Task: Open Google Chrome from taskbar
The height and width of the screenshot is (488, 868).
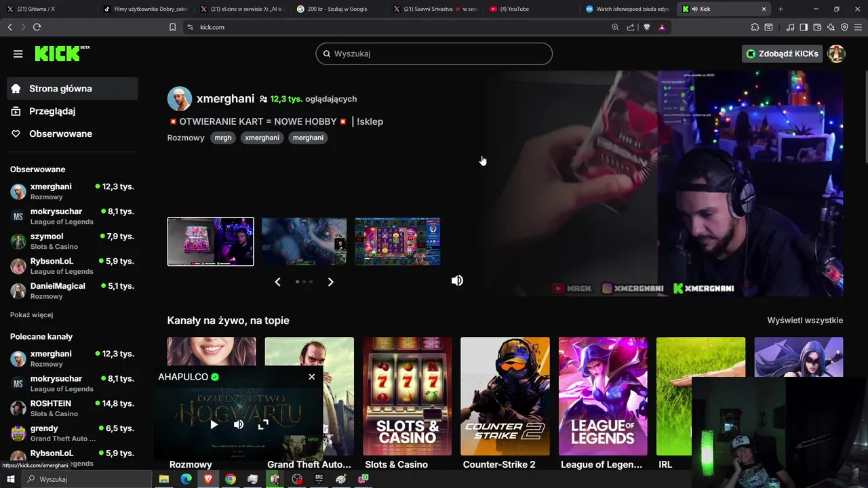Action: (231, 479)
